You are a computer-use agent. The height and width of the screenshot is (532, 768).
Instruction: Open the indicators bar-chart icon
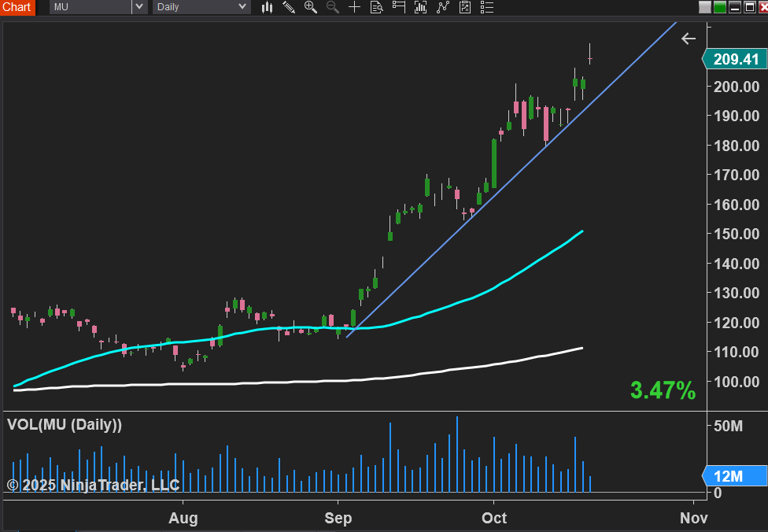pyautogui.click(x=420, y=7)
